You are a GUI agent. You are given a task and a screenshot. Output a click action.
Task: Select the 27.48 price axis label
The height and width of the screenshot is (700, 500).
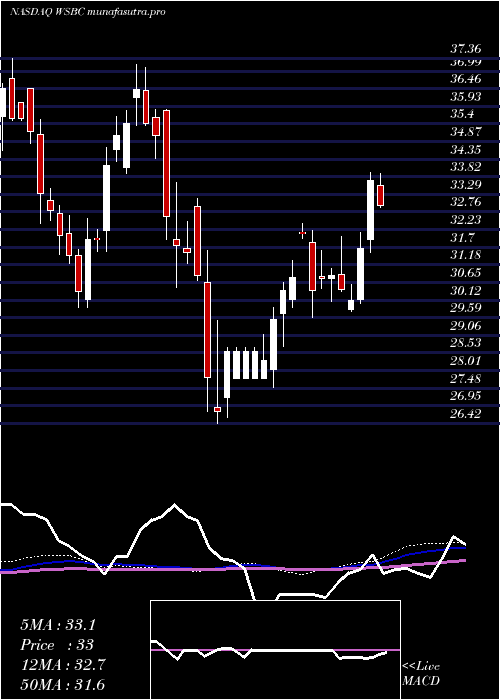[466, 378]
